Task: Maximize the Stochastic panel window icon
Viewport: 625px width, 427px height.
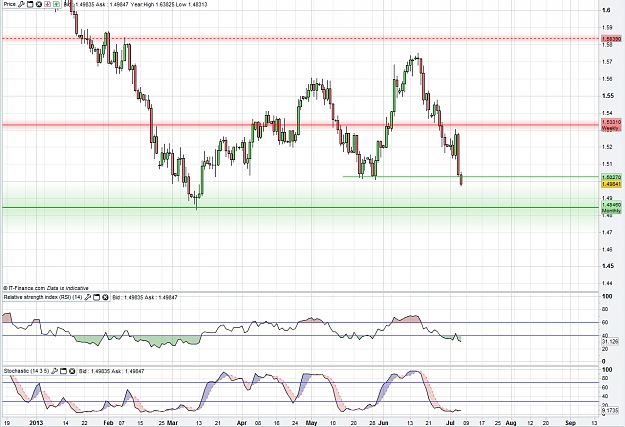Action: pos(63,371)
